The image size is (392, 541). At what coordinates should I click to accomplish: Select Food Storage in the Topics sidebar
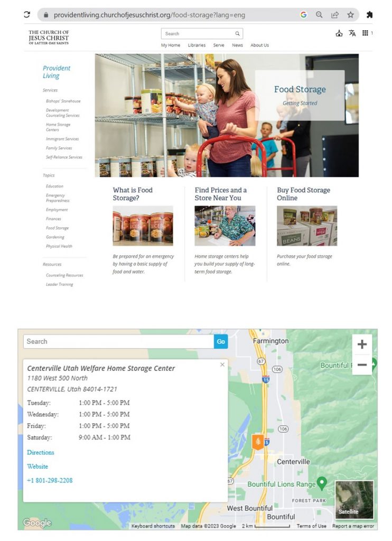point(57,228)
